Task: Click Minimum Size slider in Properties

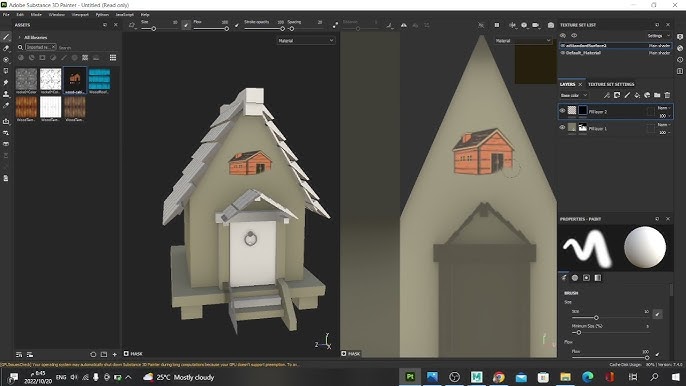Action: point(610,333)
